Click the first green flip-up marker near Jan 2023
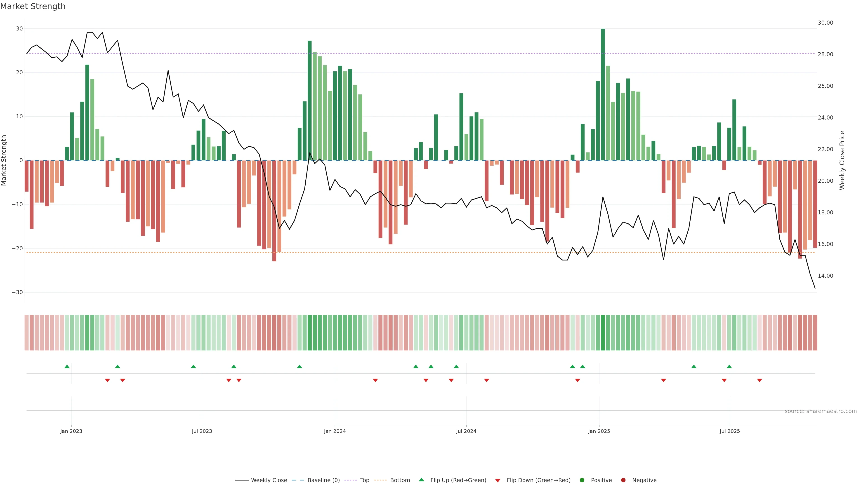The height and width of the screenshot is (488, 868). (x=67, y=366)
